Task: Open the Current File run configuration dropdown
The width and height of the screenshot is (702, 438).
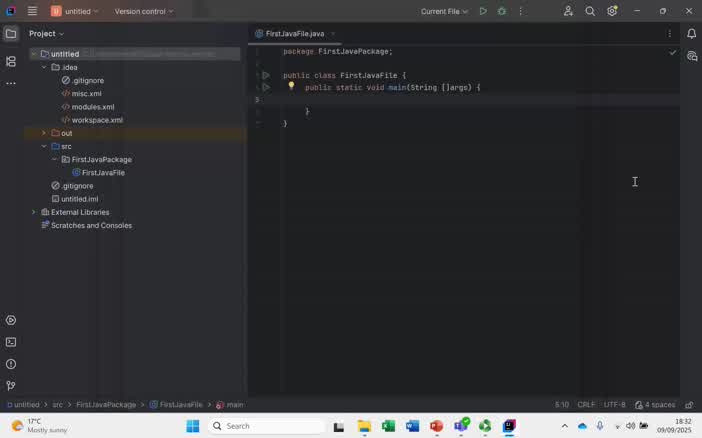Action: [444, 11]
